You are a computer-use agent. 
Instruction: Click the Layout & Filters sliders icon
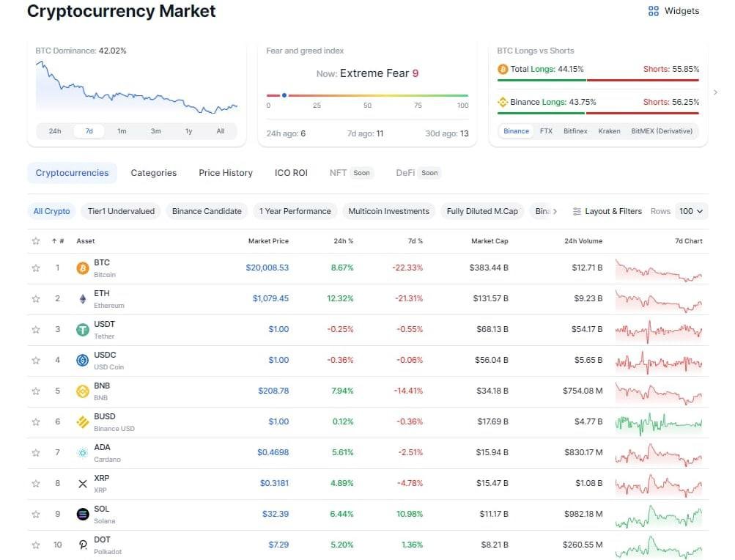tap(577, 212)
